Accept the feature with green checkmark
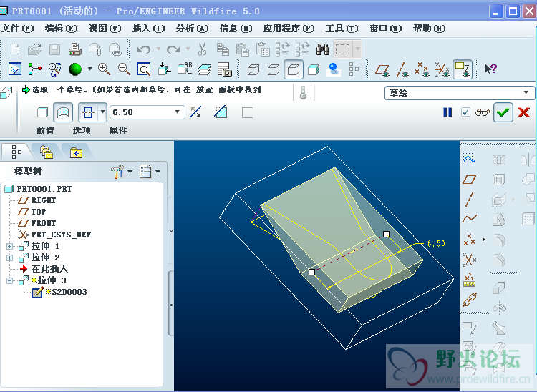 tap(503, 112)
